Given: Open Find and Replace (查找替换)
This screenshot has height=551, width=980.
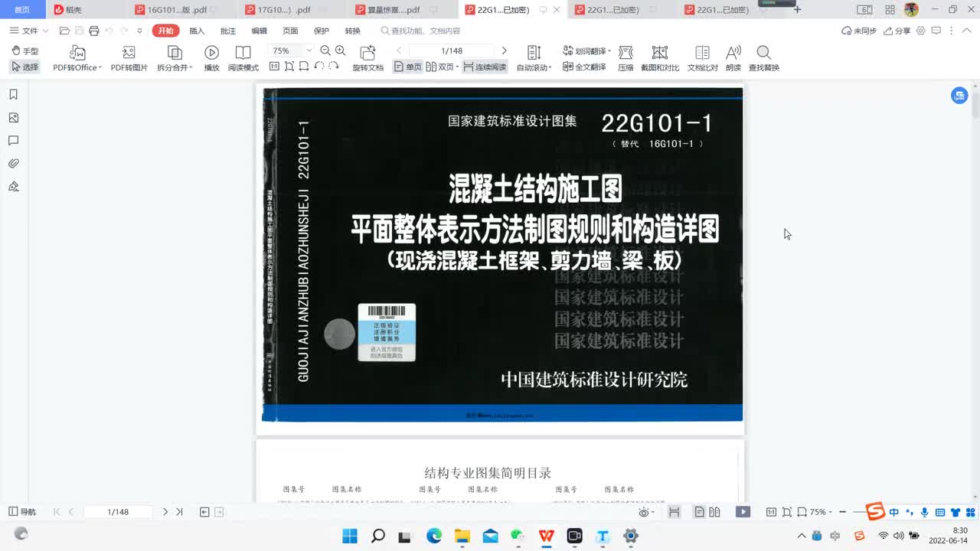Looking at the screenshot, I should tap(763, 58).
